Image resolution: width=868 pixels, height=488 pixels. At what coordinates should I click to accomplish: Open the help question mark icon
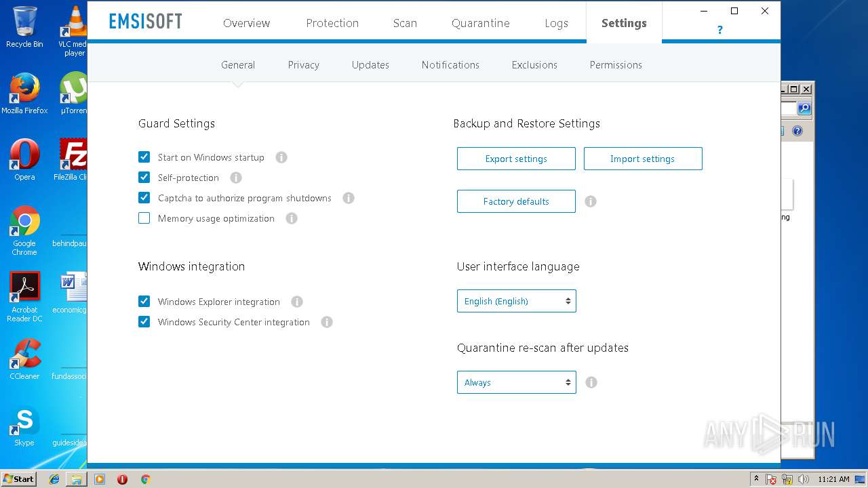719,30
